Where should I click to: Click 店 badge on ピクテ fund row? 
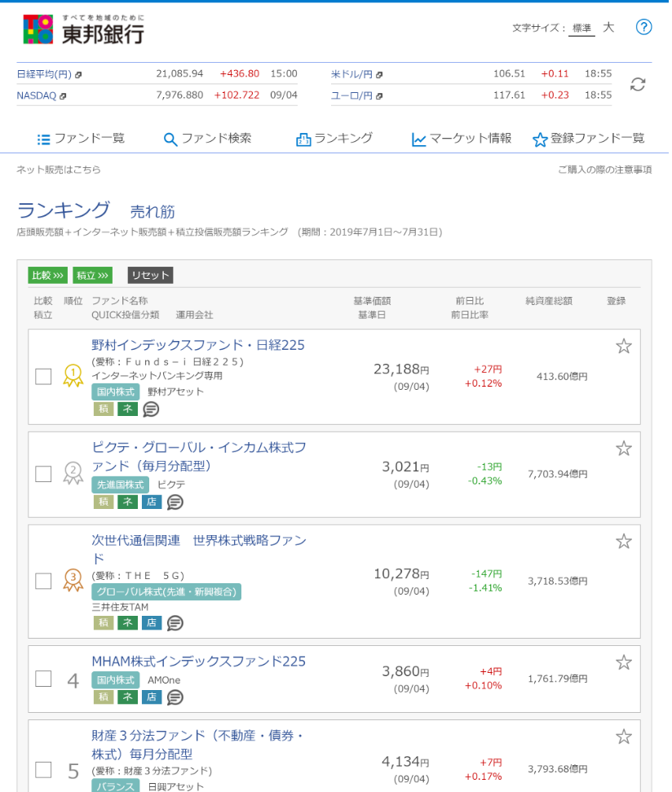pos(152,502)
